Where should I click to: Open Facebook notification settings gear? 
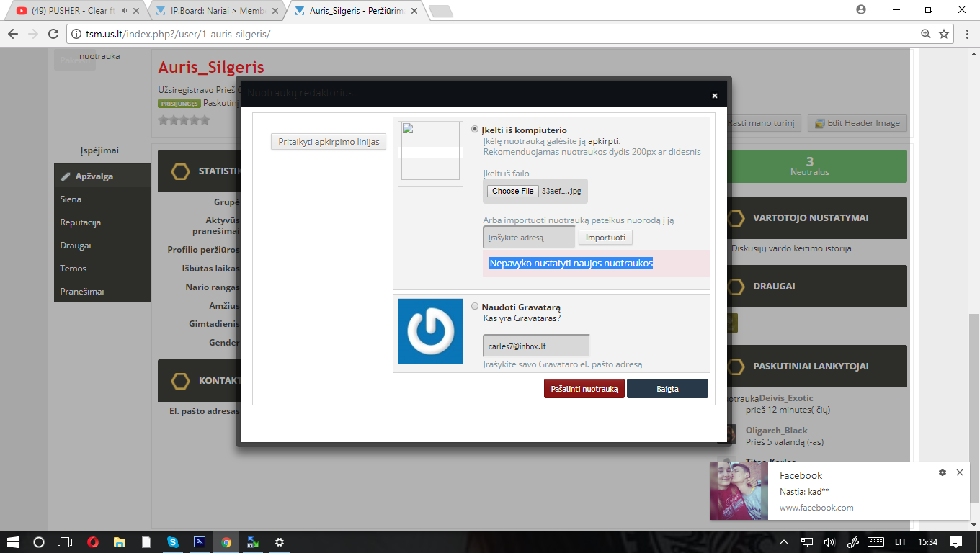coord(943,472)
